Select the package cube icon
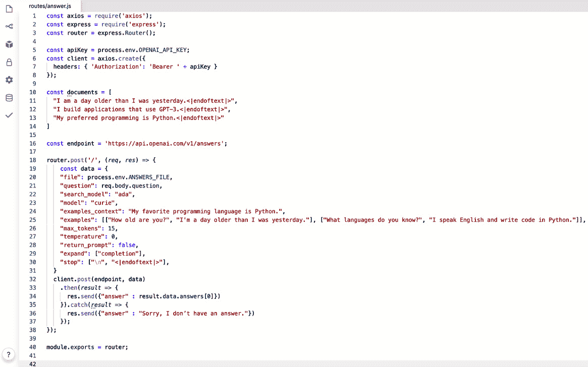 [x=8, y=44]
